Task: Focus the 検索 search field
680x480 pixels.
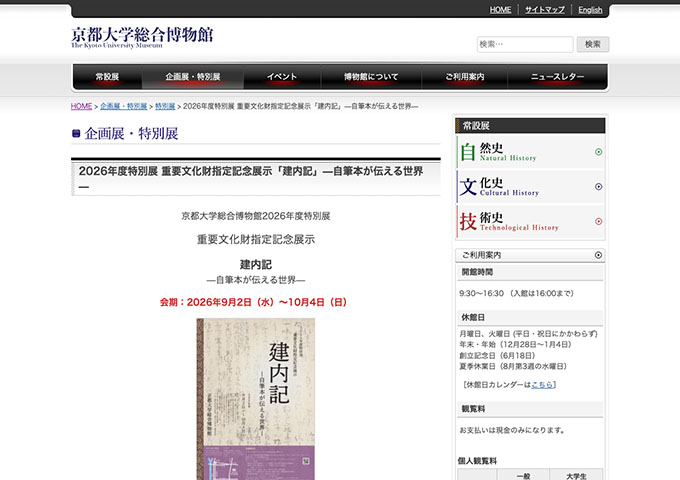Action: click(x=525, y=44)
